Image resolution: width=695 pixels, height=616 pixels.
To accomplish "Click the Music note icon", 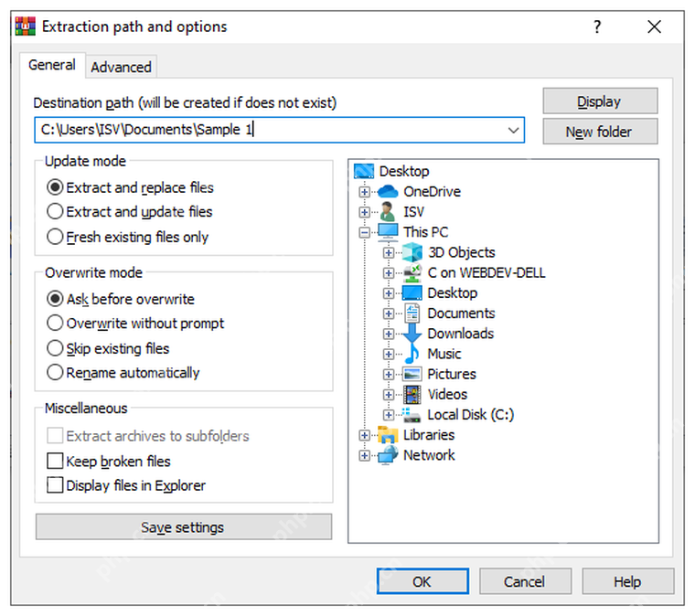I will [x=412, y=354].
